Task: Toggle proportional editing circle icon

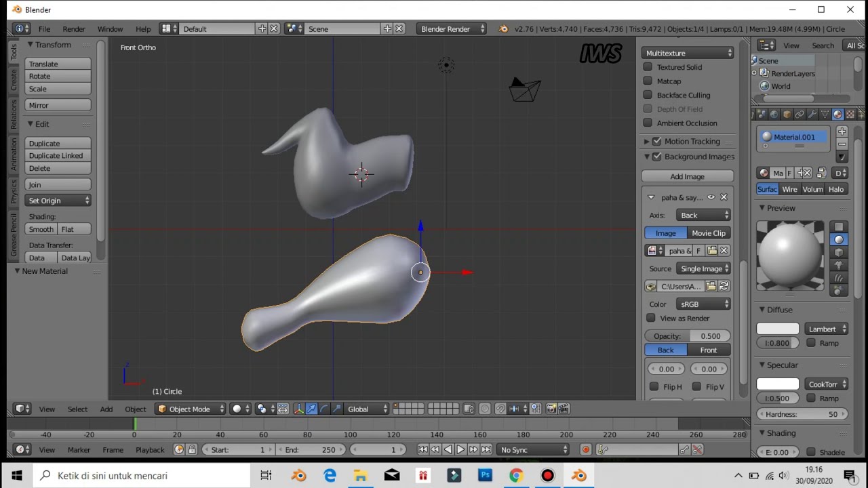Action: click(x=485, y=409)
